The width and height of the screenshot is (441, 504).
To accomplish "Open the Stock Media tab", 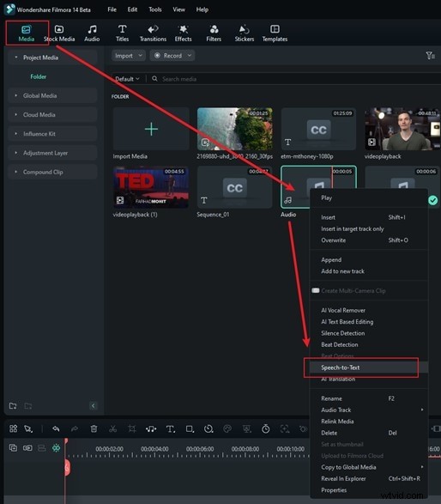I will click(59, 33).
